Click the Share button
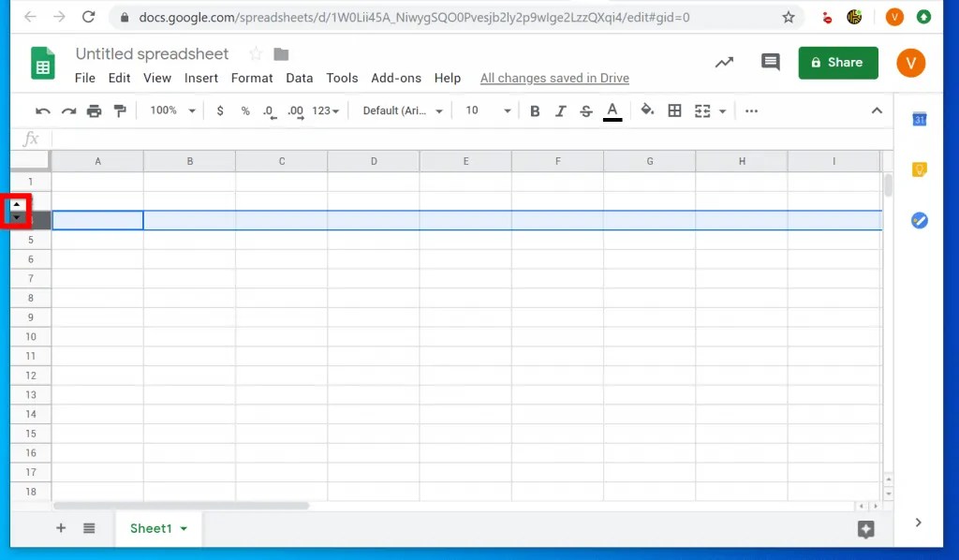Image resolution: width=959 pixels, height=560 pixels. 837,63
